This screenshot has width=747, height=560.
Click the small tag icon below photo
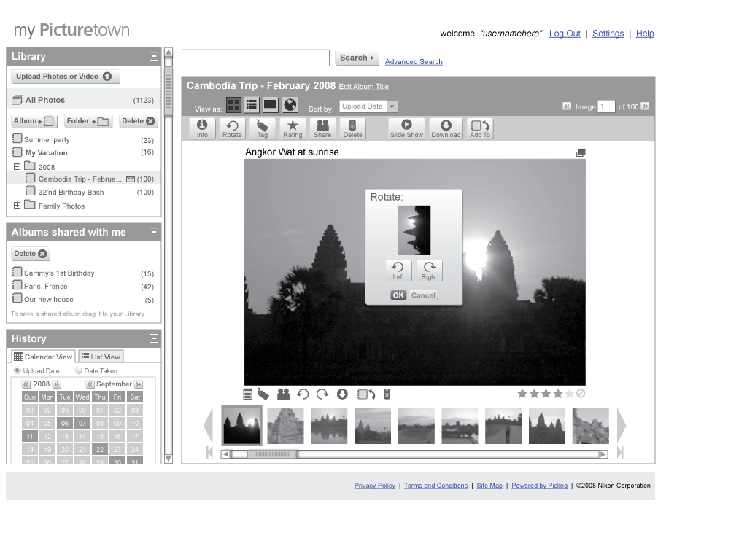click(263, 394)
